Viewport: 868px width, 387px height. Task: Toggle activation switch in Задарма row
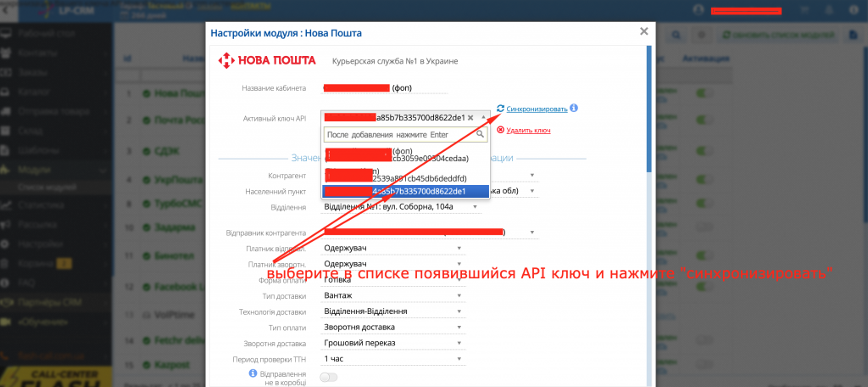click(x=705, y=227)
